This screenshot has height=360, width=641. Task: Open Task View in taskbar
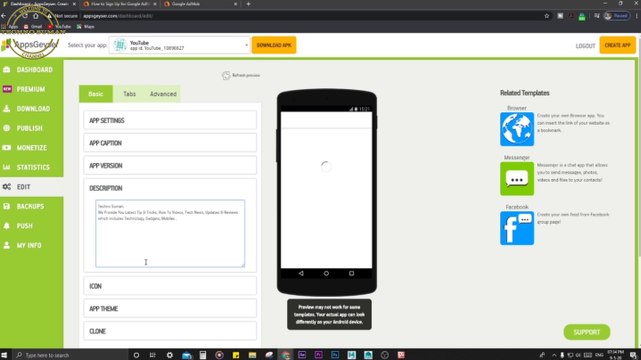[152, 355]
